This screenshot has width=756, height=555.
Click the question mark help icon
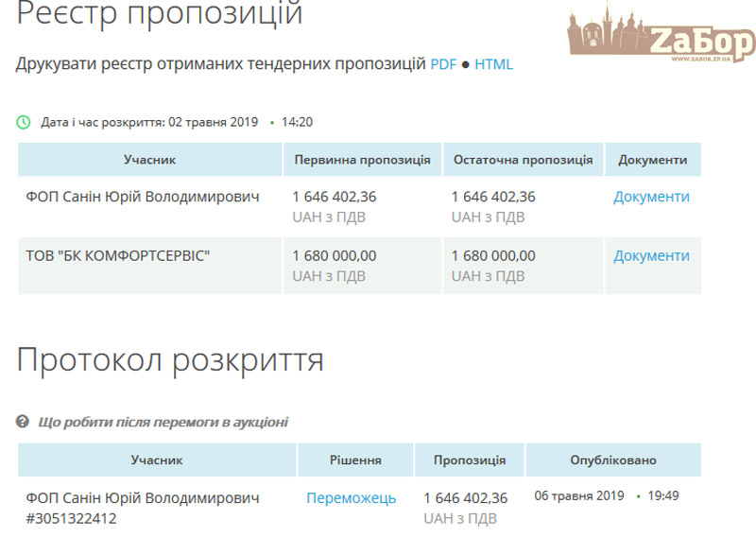(24, 422)
